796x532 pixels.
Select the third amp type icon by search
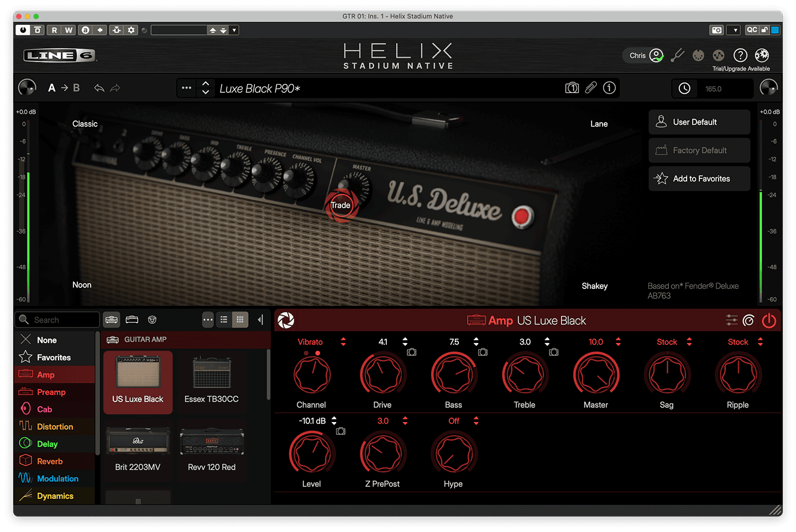(x=152, y=320)
